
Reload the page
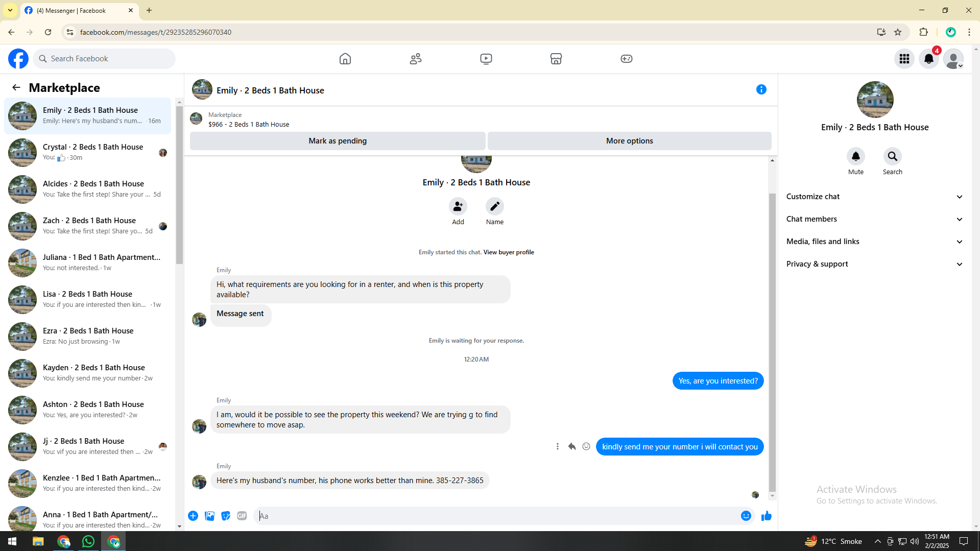[48, 32]
